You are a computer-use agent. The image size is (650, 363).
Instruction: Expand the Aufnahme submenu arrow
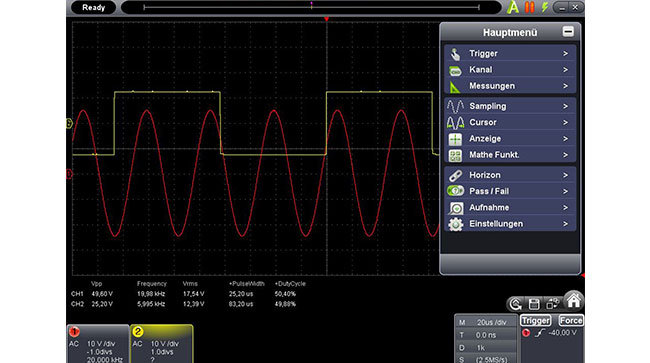[x=565, y=207]
